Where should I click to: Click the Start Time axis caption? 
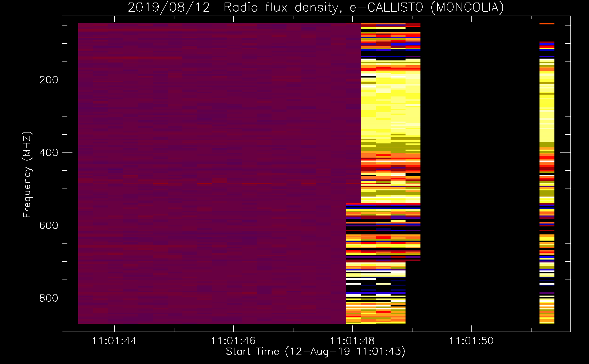pyautogui.click(x=316, y=352)
